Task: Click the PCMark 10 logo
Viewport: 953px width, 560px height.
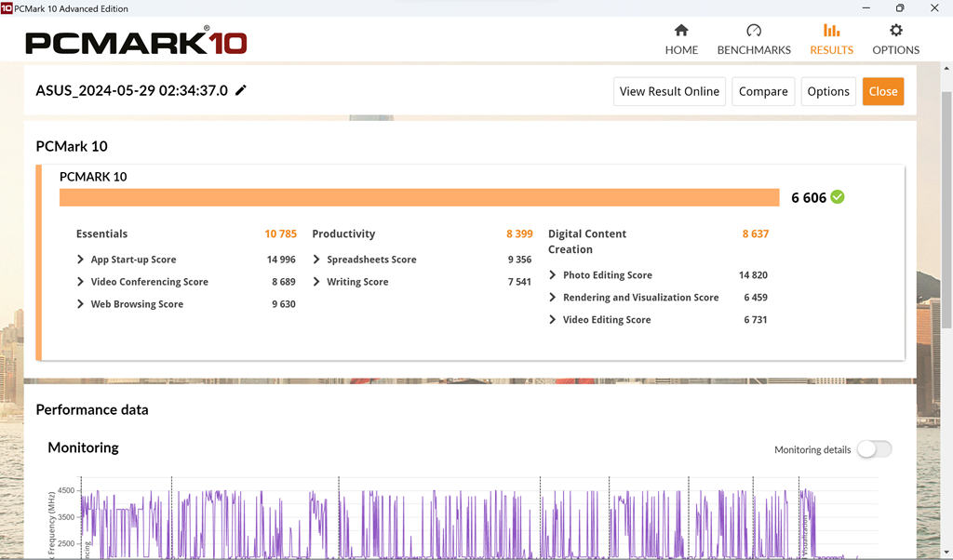Action: pyautogui.click(x=136, y=42)
